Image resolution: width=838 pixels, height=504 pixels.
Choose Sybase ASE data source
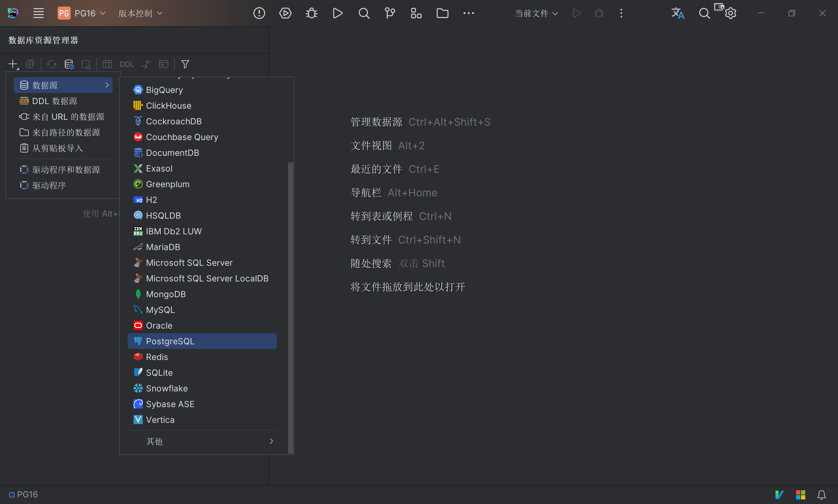[x=202, y=404]
